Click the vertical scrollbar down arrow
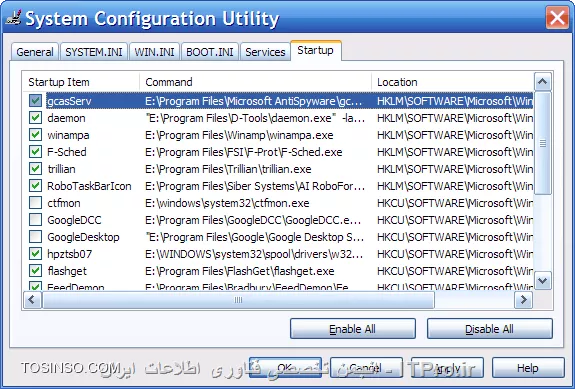The width and height of the screenshot is (575, 389). coord(543,281)
